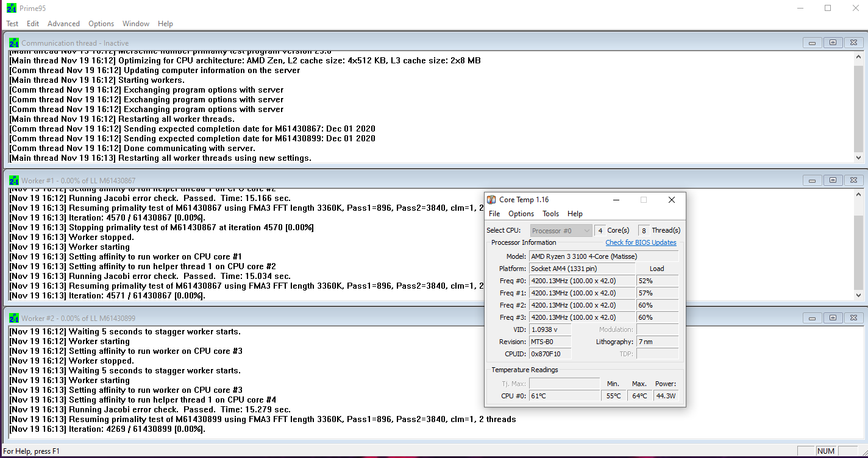Open the Window menu in Prime95
868x458 pixels.
[135, 24]
